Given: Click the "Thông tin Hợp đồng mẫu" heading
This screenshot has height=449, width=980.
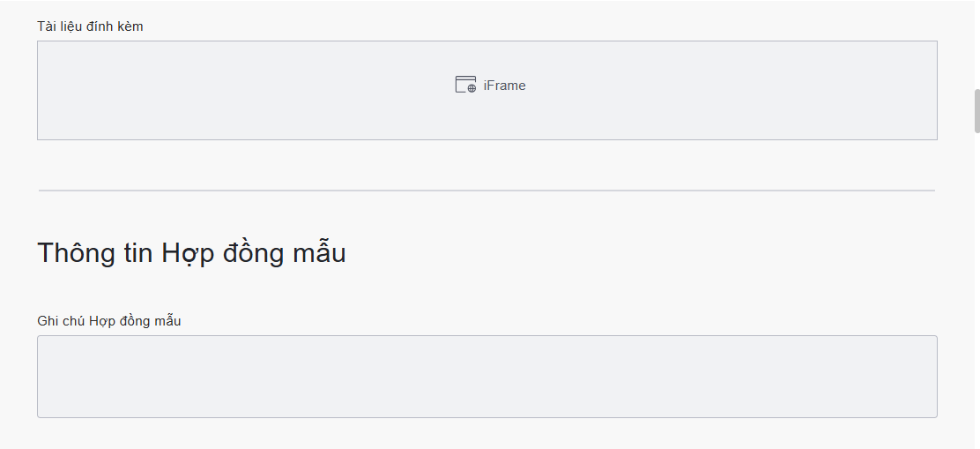Looking at the screenshot, I should coord(191,253).
